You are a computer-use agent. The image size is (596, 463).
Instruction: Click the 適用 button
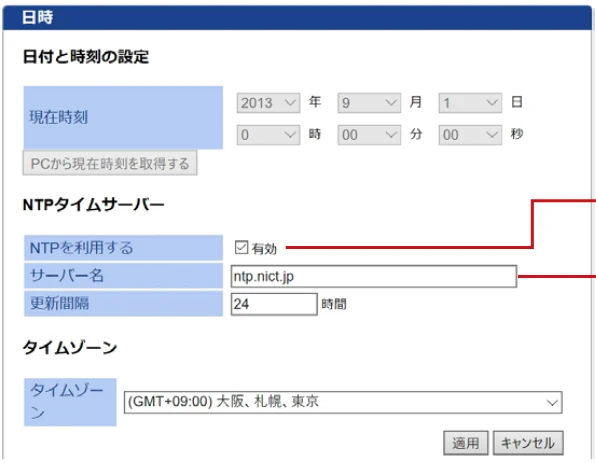click(x=466, y=443)
